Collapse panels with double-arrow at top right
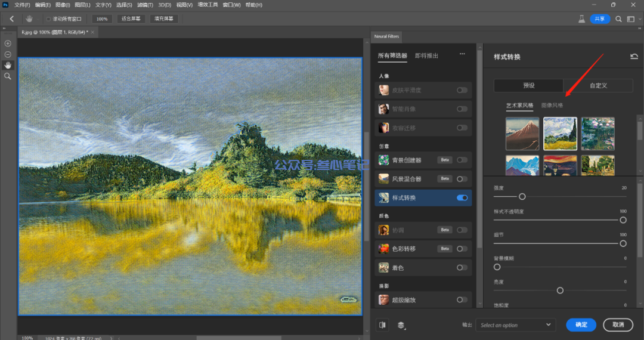 [x=639, y=29]
